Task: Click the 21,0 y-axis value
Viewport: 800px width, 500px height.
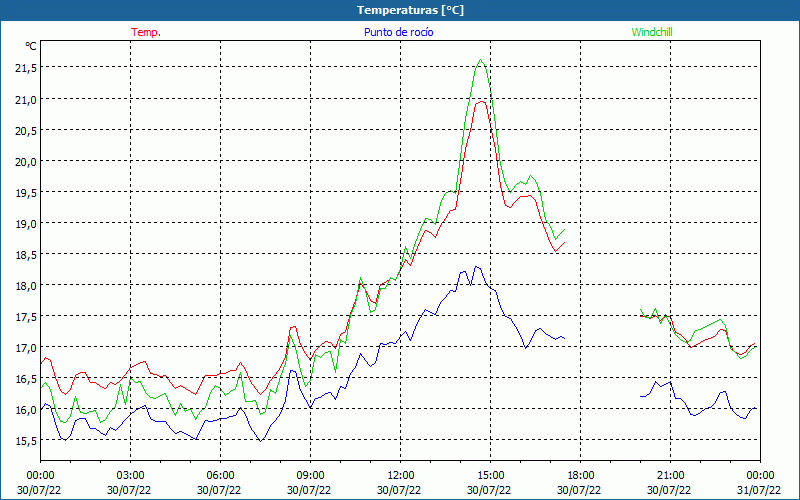Action: pos(25,99)
